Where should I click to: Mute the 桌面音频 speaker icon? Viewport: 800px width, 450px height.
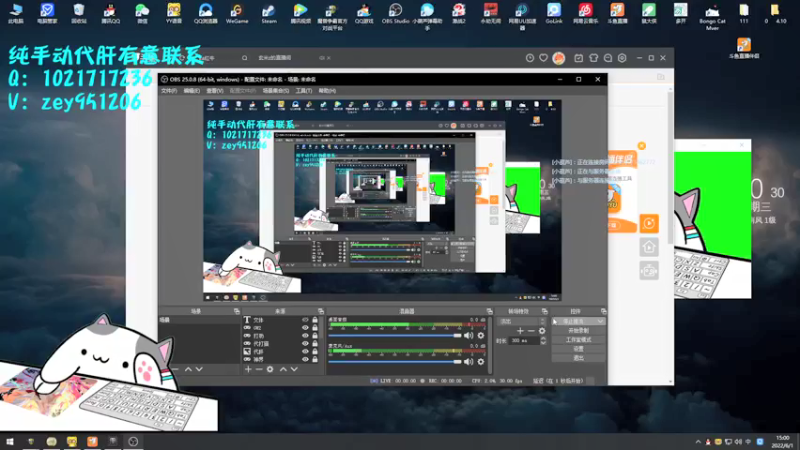468,335
